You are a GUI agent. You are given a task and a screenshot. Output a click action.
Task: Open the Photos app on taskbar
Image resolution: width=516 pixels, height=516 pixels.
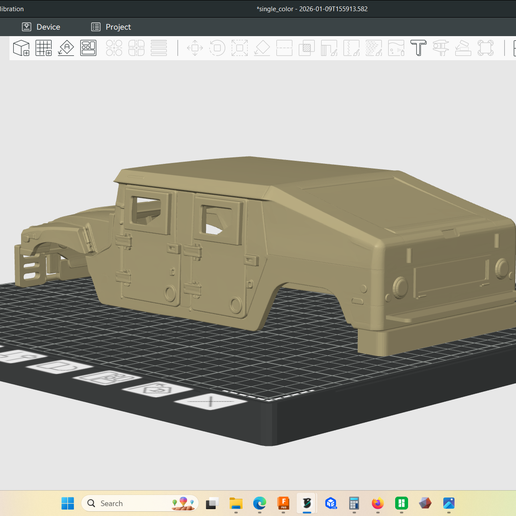click(449, 503)
